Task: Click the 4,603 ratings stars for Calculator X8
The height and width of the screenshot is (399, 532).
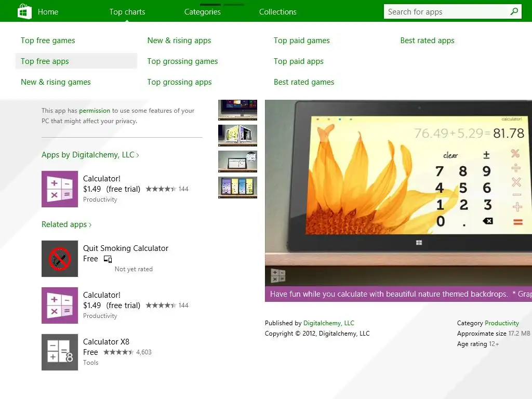Action: point(118,352)
